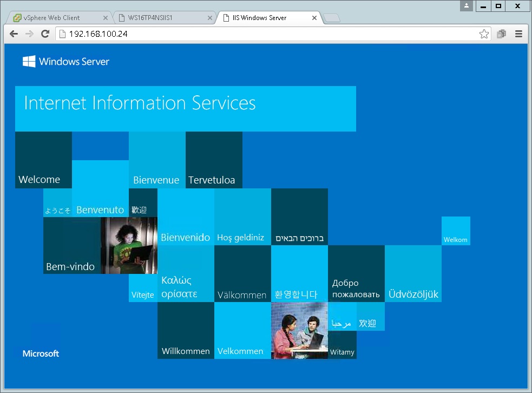Click the Hoş geldiniz tile
This screenshot has width=532, height=393.
click(242, 217)
